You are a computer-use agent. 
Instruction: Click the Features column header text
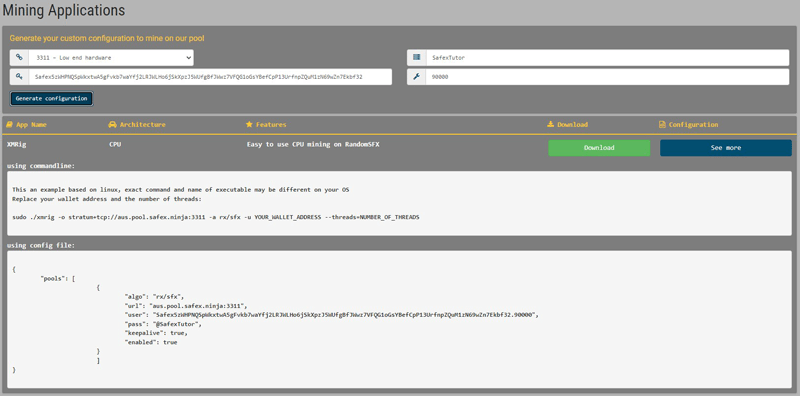271,125
